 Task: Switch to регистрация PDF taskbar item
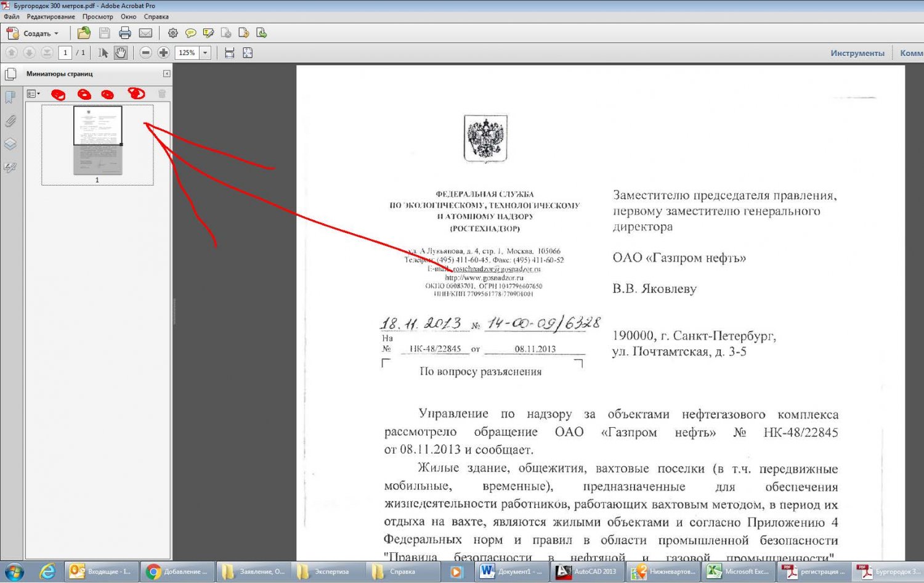point(814,571)
